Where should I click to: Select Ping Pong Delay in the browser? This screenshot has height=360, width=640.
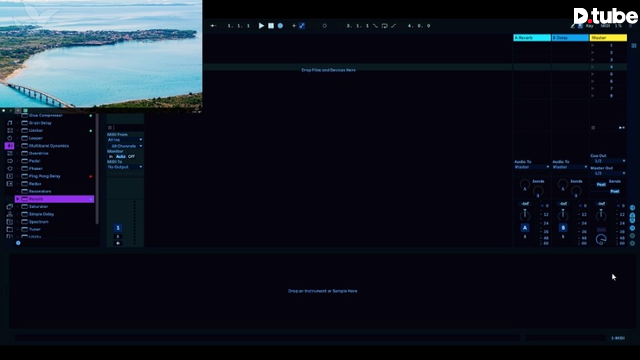click(x=44, y=176)
